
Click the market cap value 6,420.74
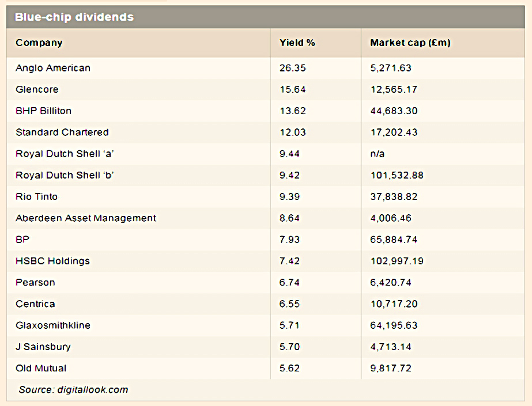coord(391,282)
